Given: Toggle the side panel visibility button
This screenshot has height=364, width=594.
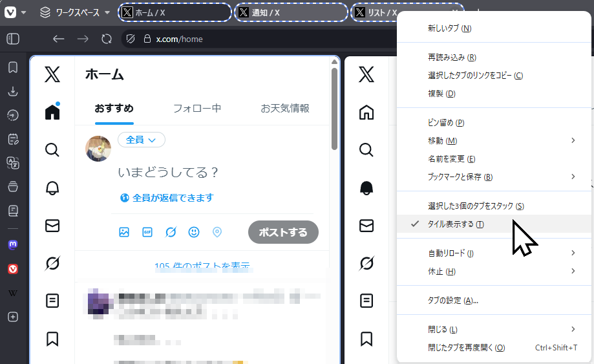Looking at the screenshot, I should (12, 39).
